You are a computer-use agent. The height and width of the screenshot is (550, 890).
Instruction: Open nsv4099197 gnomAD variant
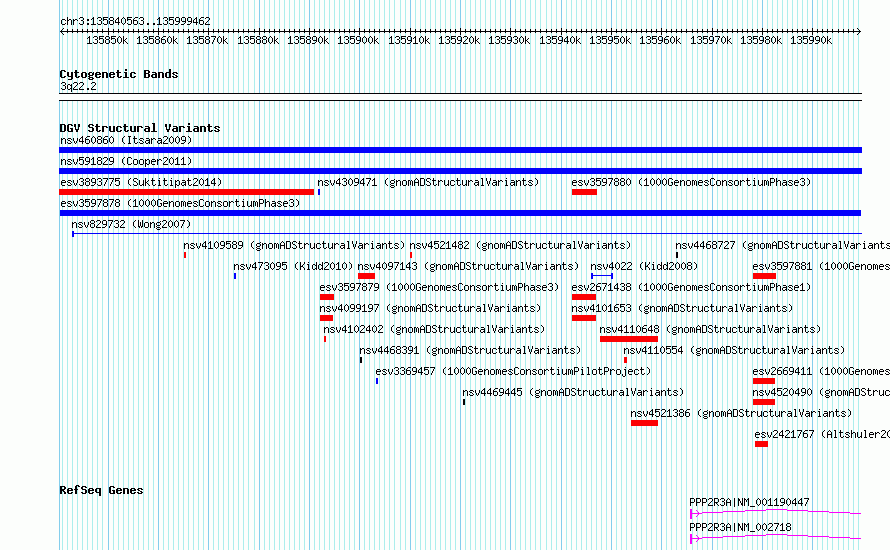click(430, 308)
